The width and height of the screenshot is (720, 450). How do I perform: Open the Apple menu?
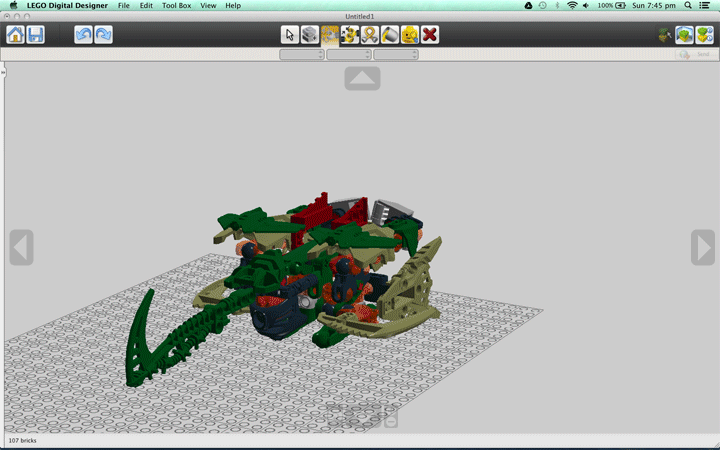[x=13, y=6]
